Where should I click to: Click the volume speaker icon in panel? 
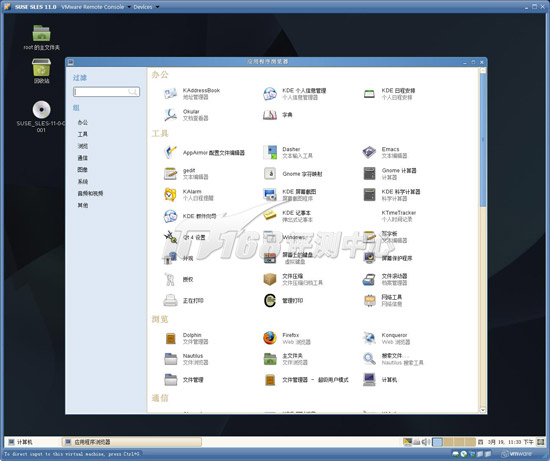(x=425, y=442)
